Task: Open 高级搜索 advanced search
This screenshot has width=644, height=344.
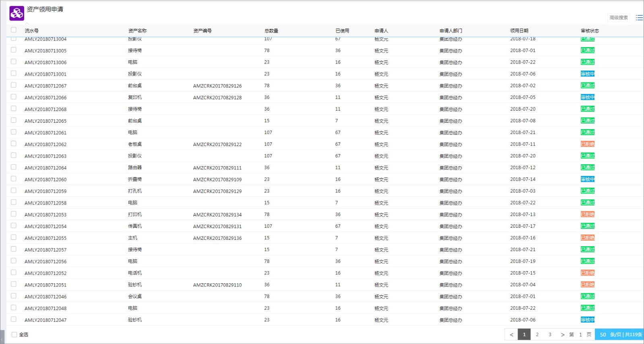Action: click(x=619, y=18)
